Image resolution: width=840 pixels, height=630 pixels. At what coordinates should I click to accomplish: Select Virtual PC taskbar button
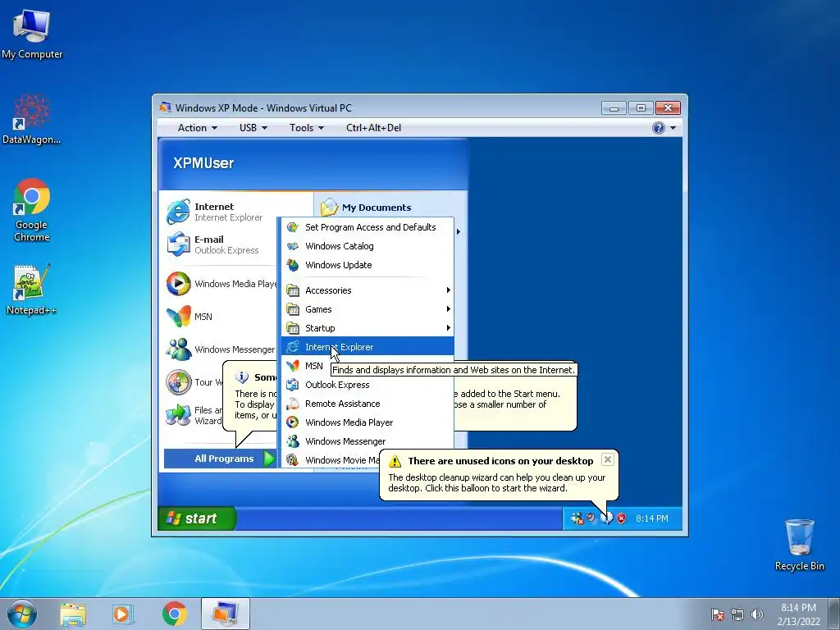coord(226,614)
